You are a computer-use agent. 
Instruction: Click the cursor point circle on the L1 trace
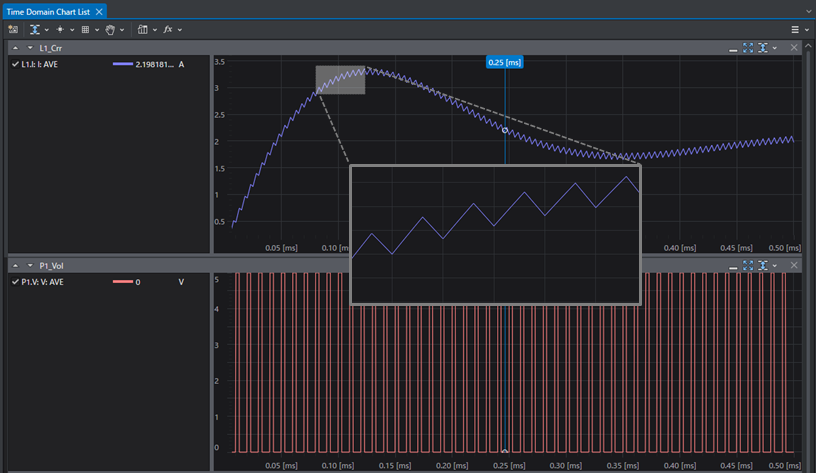click(x=505, y=130)
